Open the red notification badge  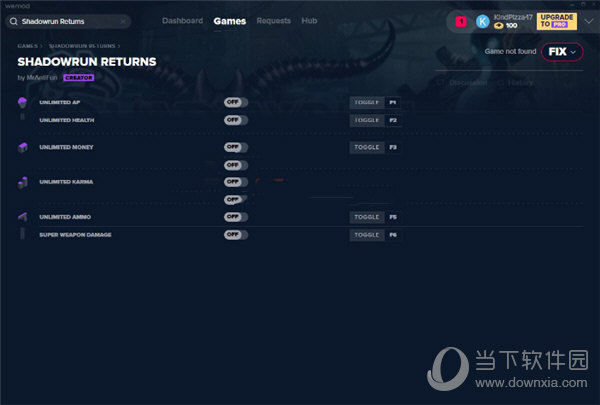click(461, 21)
